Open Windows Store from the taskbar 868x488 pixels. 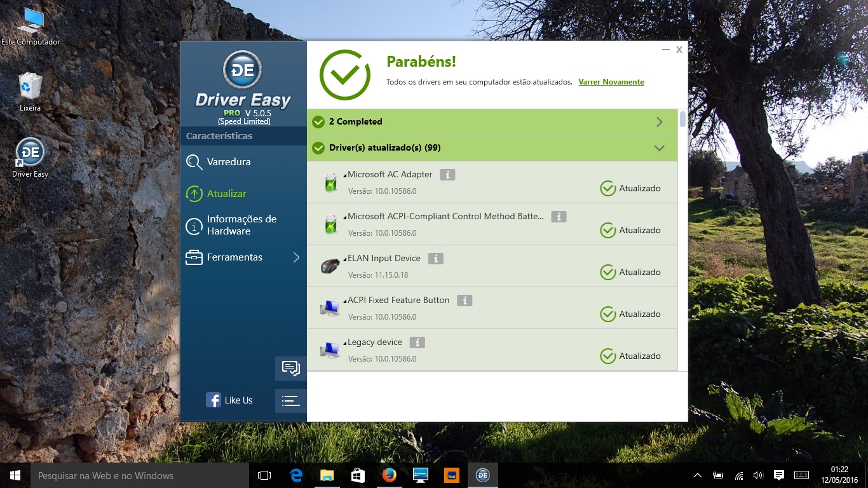(x=358, y=475)
